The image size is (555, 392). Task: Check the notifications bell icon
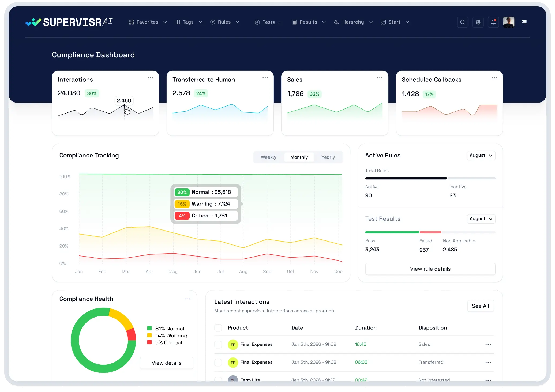pos(493,22)
